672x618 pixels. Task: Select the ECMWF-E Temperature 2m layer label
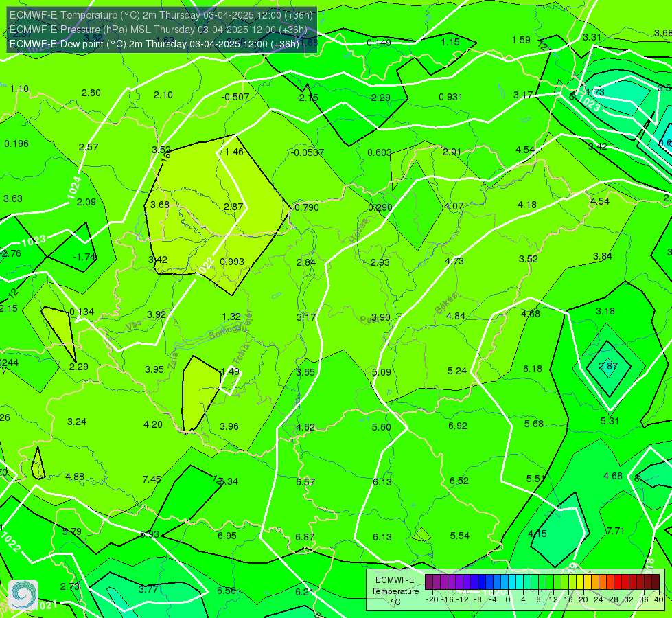[161, 15]
